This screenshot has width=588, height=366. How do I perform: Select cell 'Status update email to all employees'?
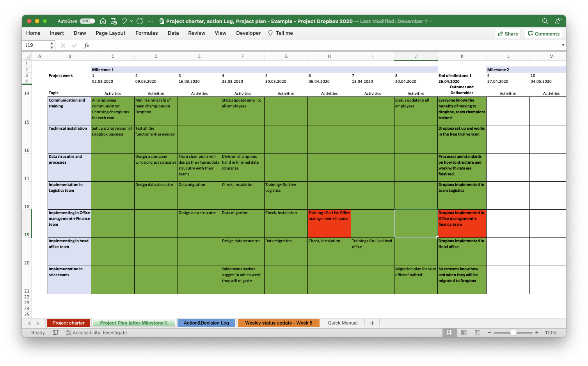[x=243, y=111]
